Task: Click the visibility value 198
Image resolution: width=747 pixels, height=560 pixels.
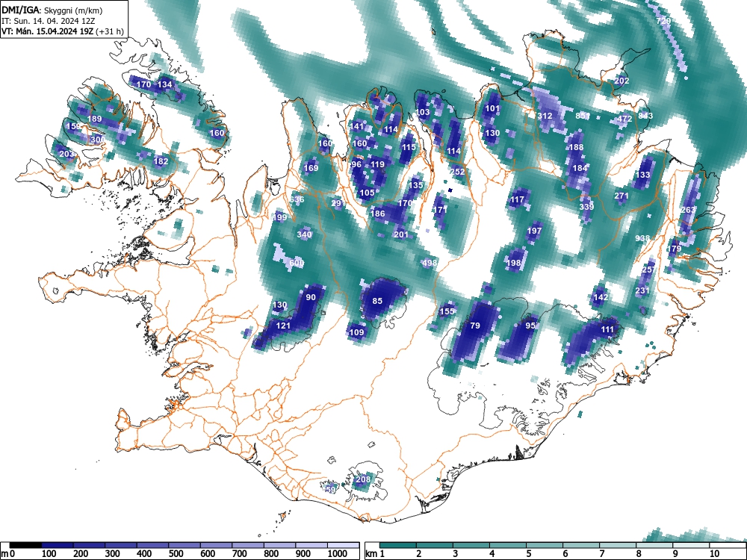Action: (514, 262)
